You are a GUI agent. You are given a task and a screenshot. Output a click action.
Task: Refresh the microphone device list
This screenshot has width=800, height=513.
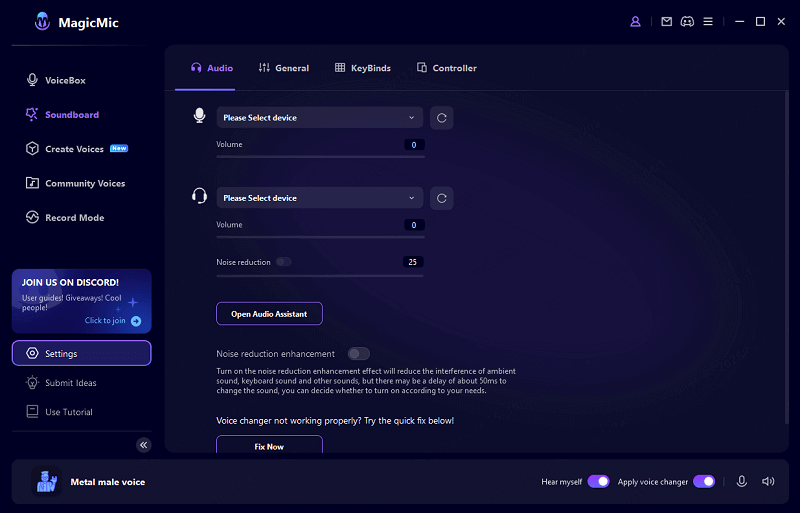[x=441, y=118]
